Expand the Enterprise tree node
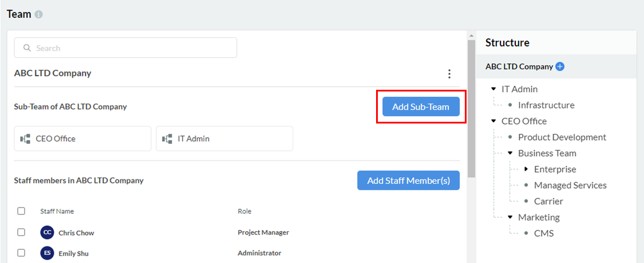This screenshot has width=644, height=263. tap(526, 169)
